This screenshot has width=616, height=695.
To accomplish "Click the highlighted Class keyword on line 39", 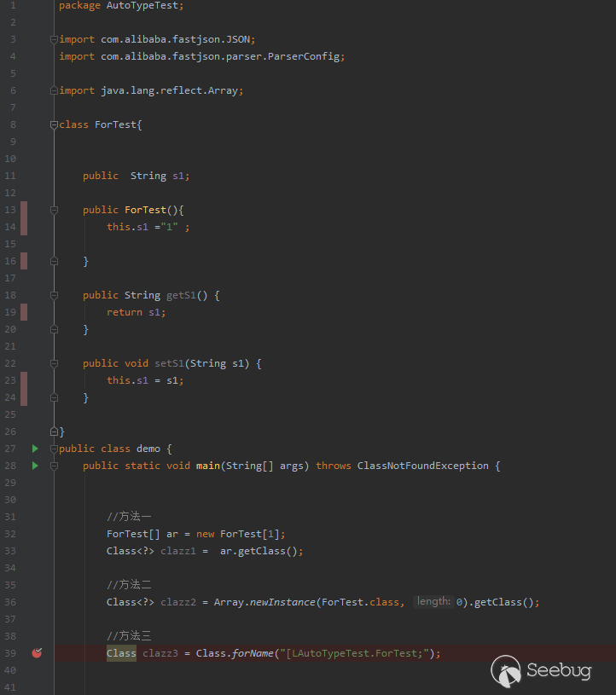I will click(121, 653).
